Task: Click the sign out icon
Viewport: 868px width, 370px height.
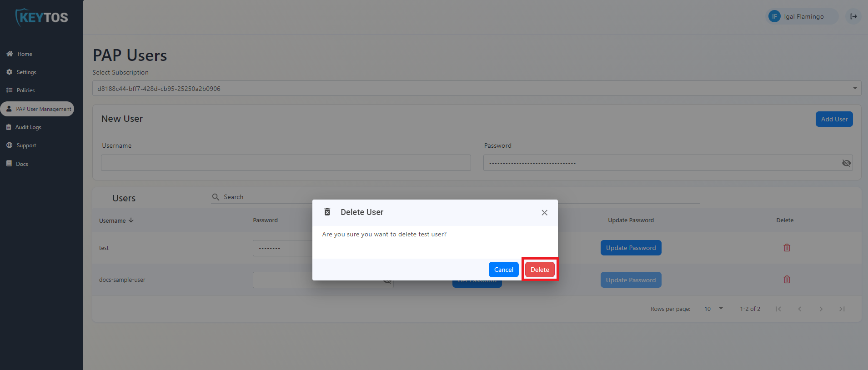Action: coord(853,16)
